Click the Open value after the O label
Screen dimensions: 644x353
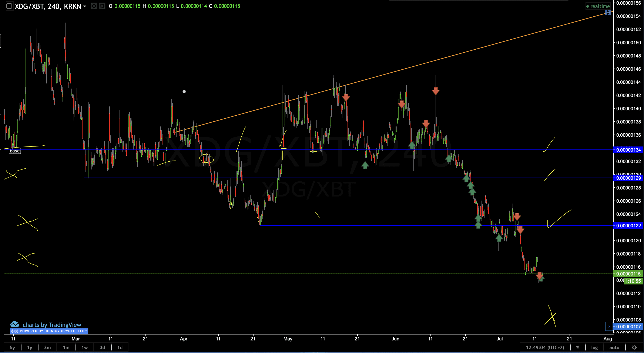[x=127, y=6]
